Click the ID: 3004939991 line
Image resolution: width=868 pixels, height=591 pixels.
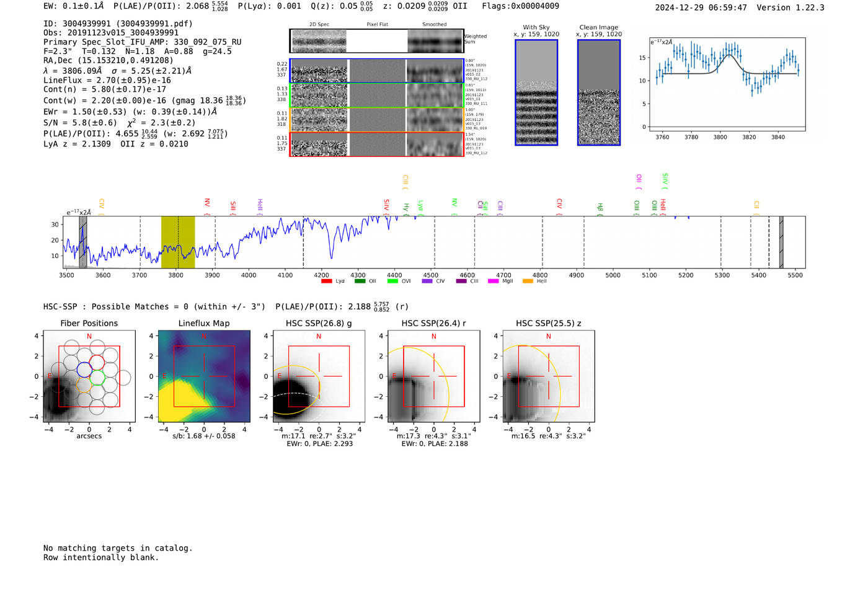click(118, 24)
